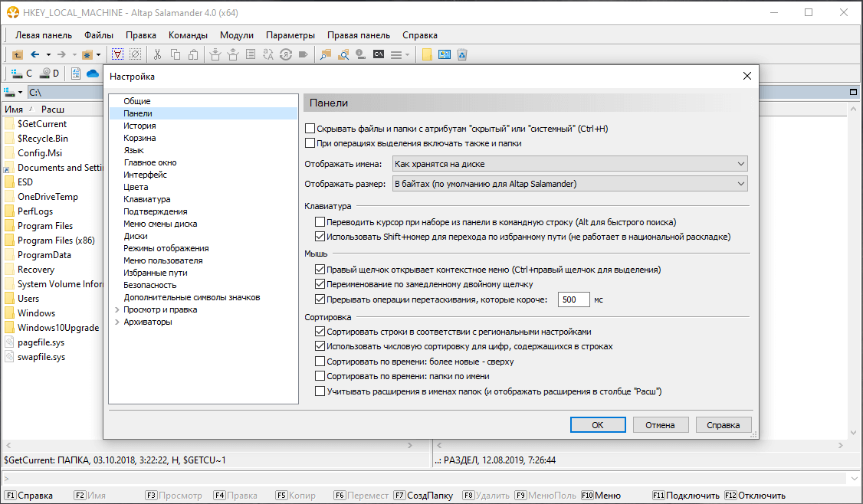Open the 'Отображать имена' dropdown
Image resolution: width=863 pixels, height=504 pixels.
pos(569,164)
